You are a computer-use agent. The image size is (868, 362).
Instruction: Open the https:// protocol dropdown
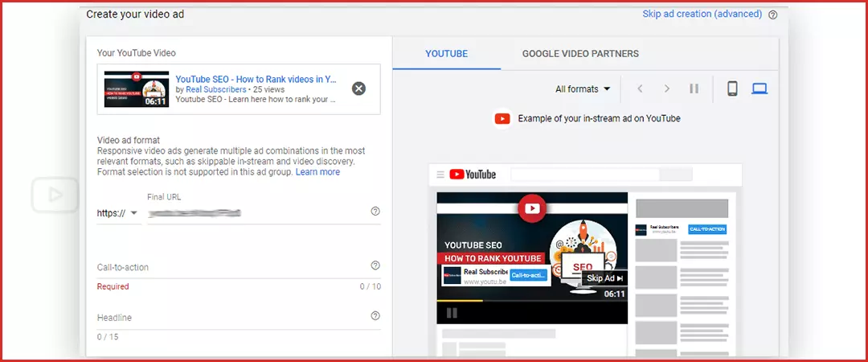(x=117, y=213)
